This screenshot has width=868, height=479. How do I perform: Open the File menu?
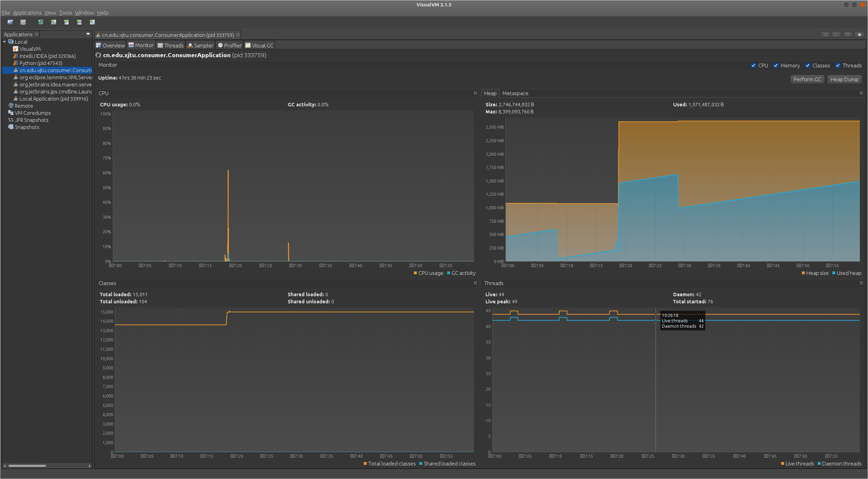tap(6, 13)
